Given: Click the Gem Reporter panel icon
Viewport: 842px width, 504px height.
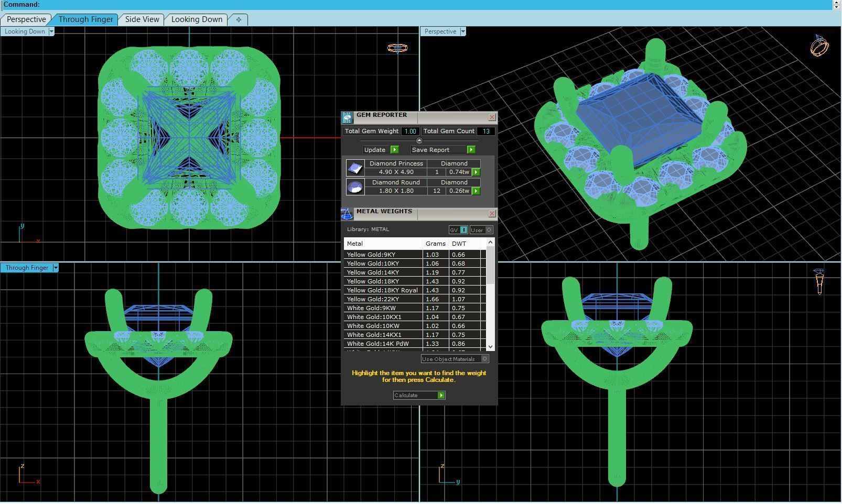Looking at the screenshot, I should click(x=347, y=117).
